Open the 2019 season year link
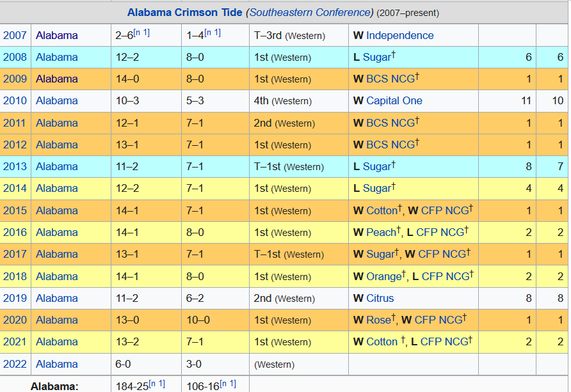This screenshot has width=571, height=392. (x=15, y=298)
